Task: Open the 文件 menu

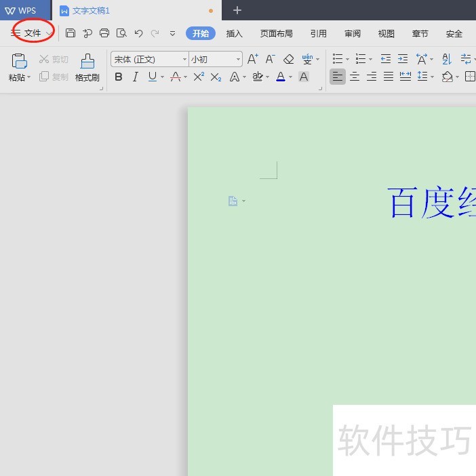Action: point(32,33)
